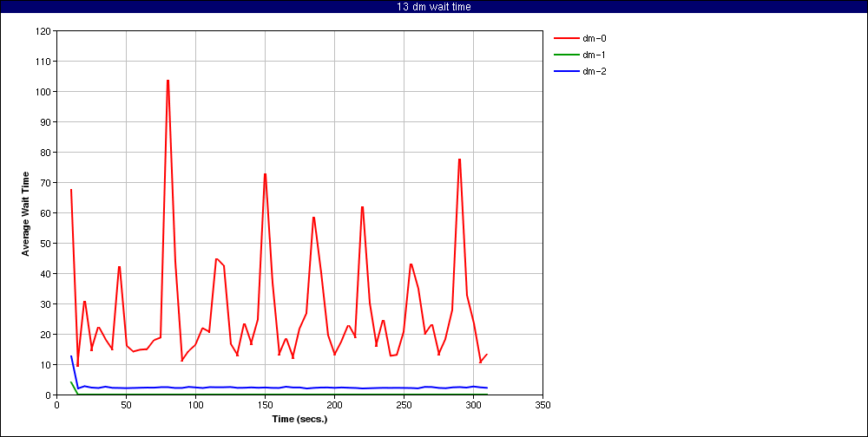Screen dimensions: 868x437
Task: Click the dm-0 peak near 255 seconds
Action: click(x=411, y=264)
